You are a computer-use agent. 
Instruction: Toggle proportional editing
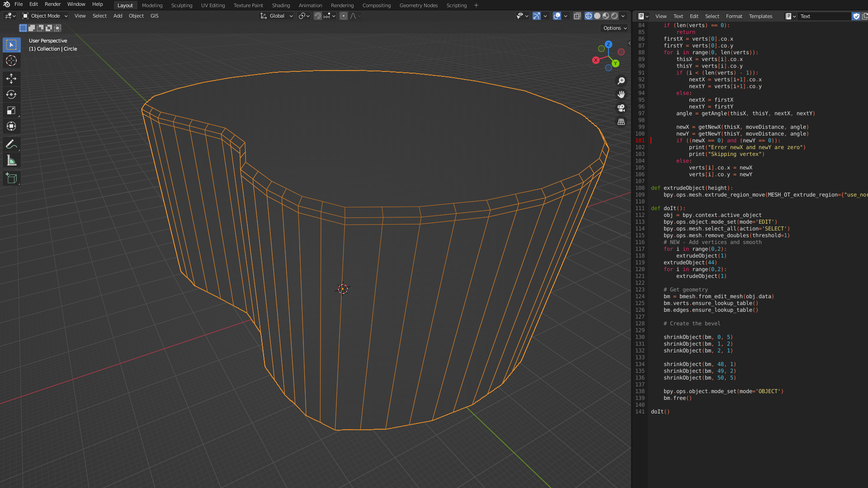tap(344, 16)
